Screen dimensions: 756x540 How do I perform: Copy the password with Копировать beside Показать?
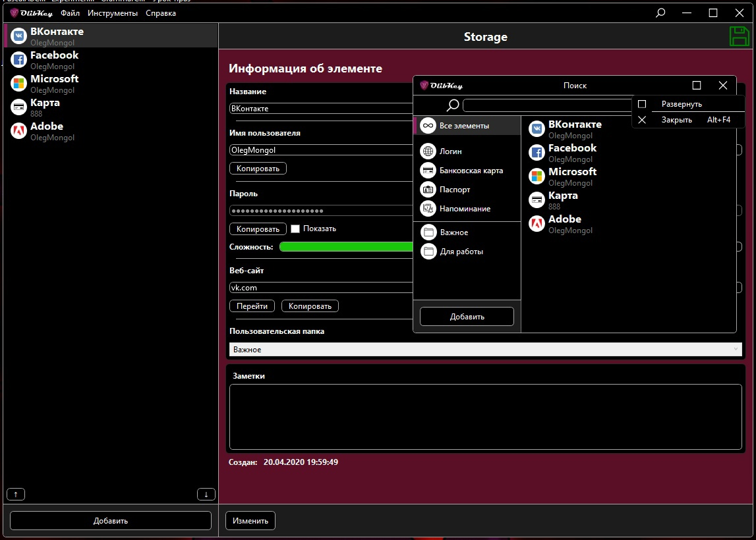258,229
